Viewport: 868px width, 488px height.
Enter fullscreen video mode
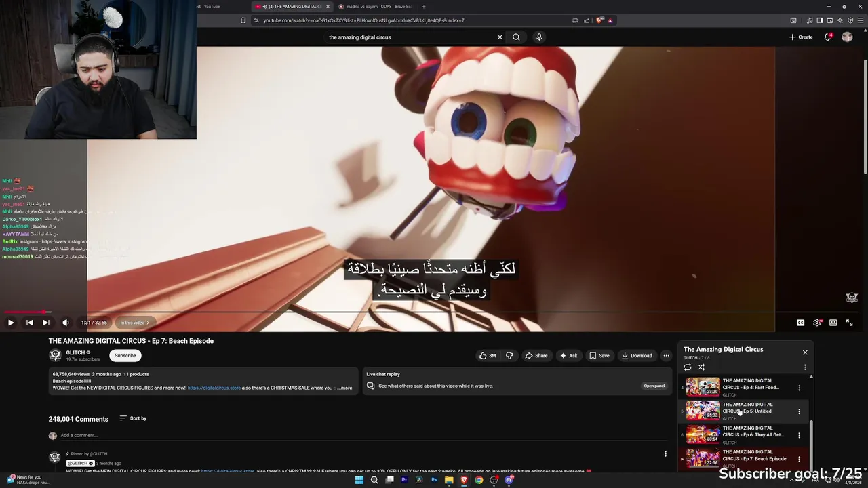click(849, 323)
